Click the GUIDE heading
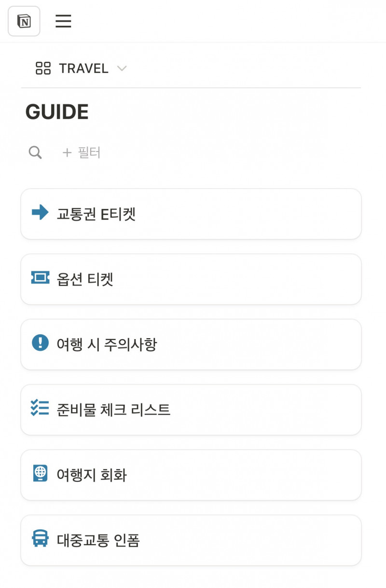This screenshot has height=588, width=386. [x=57, y=112]
